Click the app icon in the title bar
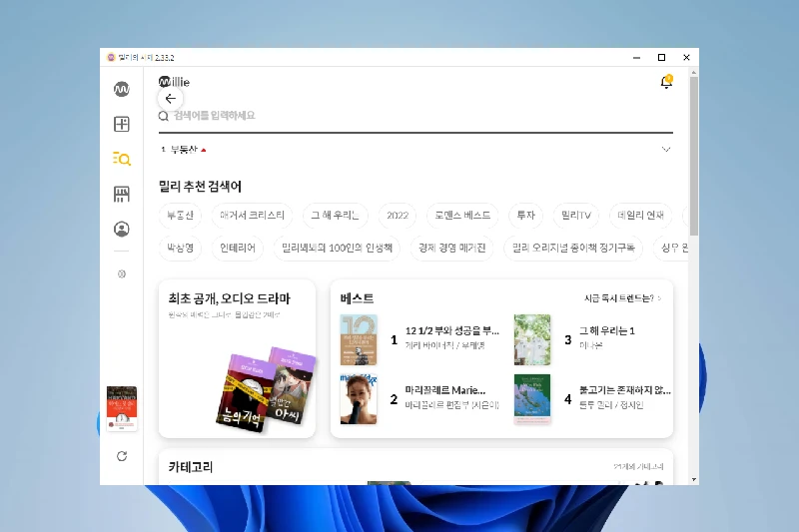 click(111, 58)
